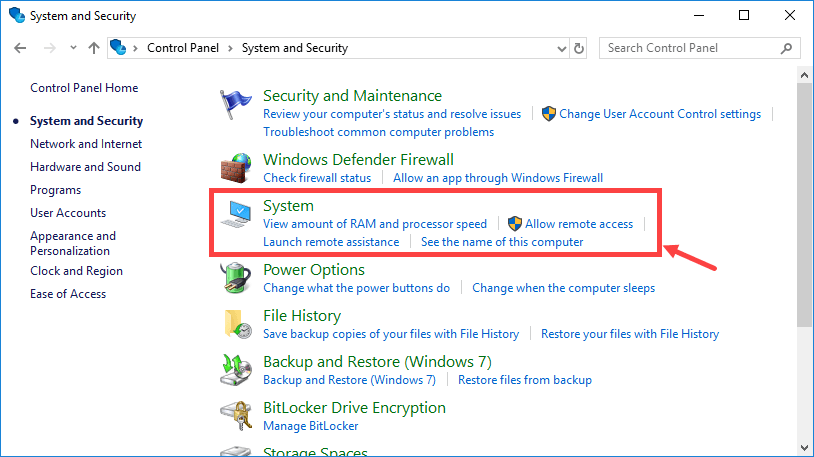Open Network and Internet in sidebar
814x457 pixels.
click(86, 144)
